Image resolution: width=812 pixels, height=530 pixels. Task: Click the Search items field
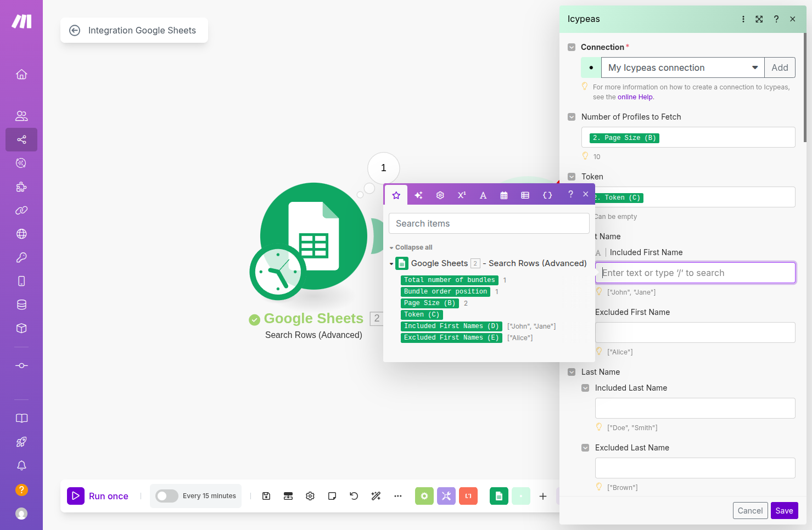(x=489, y=223)
